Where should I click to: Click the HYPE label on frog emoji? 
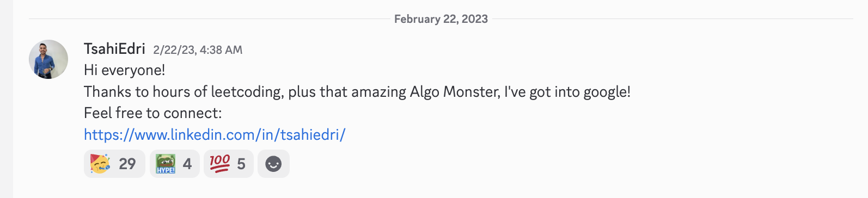point(166,170)
